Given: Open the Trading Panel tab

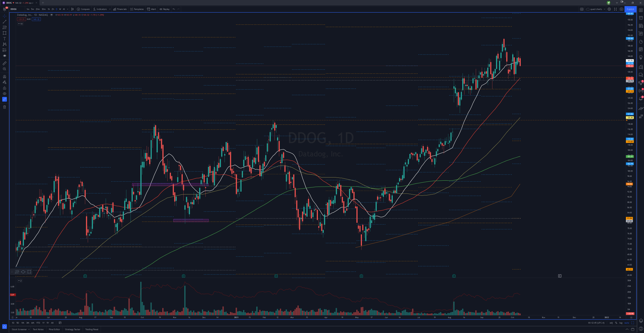Looking at the screenshot, I should point(92,329).
